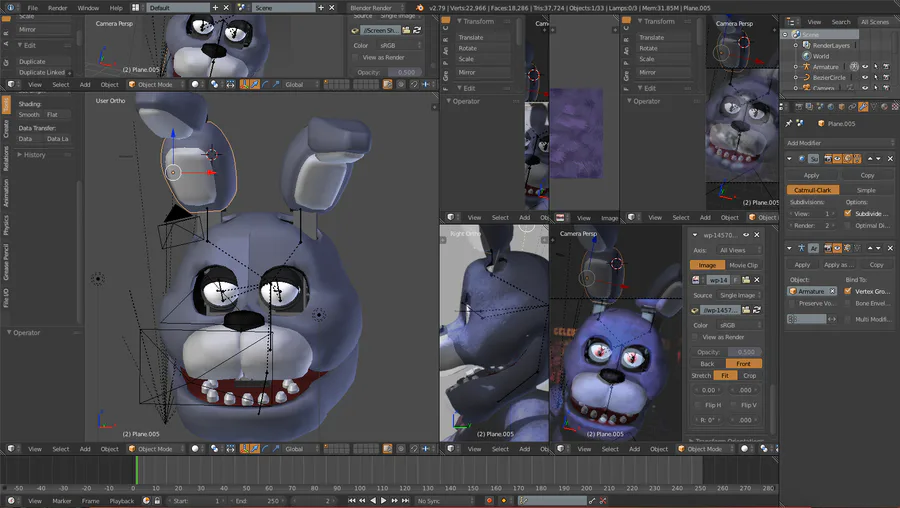Select scale manipulator icon above the timeline
This screenshot has width=900, height=508.
(276, 449)
